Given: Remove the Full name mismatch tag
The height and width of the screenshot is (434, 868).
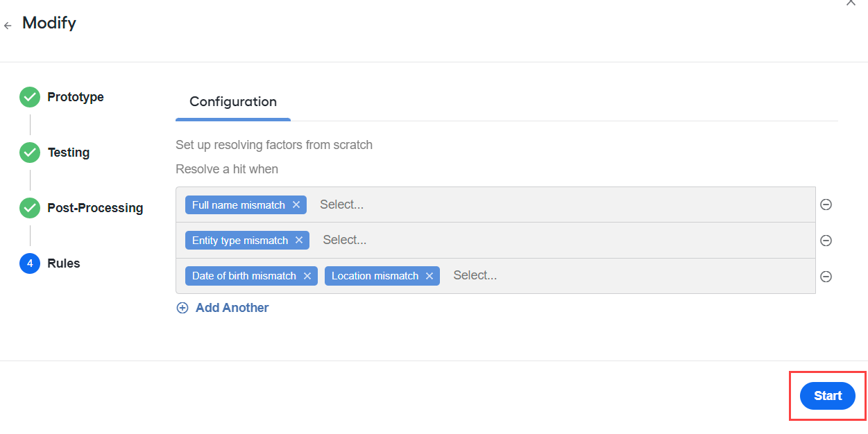Looking at the screenshot, I should (x=296, y=205).
